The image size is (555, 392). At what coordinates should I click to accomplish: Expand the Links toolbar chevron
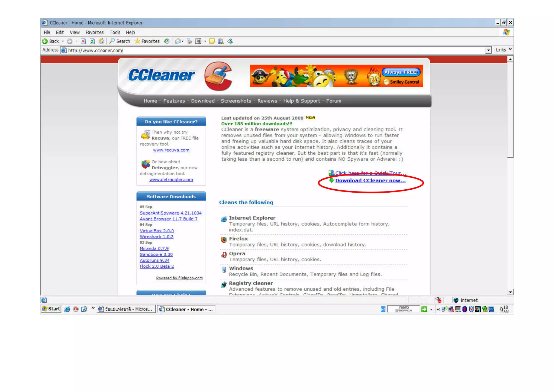tap(510, 49)
